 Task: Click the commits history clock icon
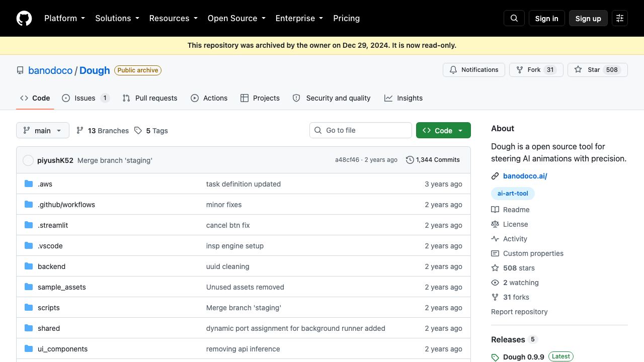(x=410, y=160)
